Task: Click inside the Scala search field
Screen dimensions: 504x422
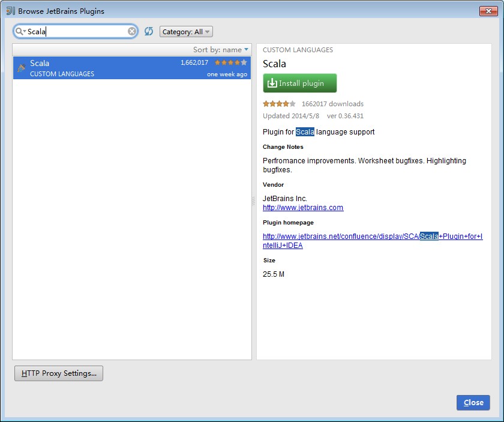Action: tap(72, 31)
